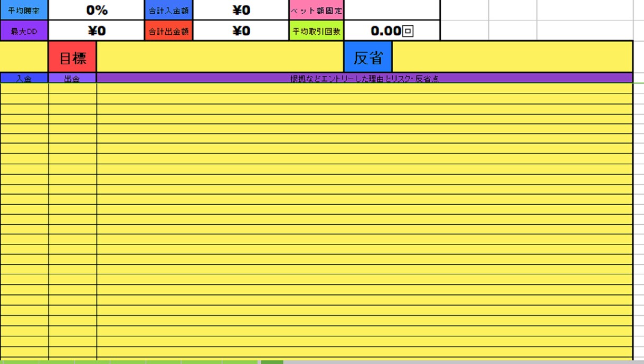Click the horizontal scrollbar thumb at bottom
Screen dimensions: 644x364
[272, 362]
